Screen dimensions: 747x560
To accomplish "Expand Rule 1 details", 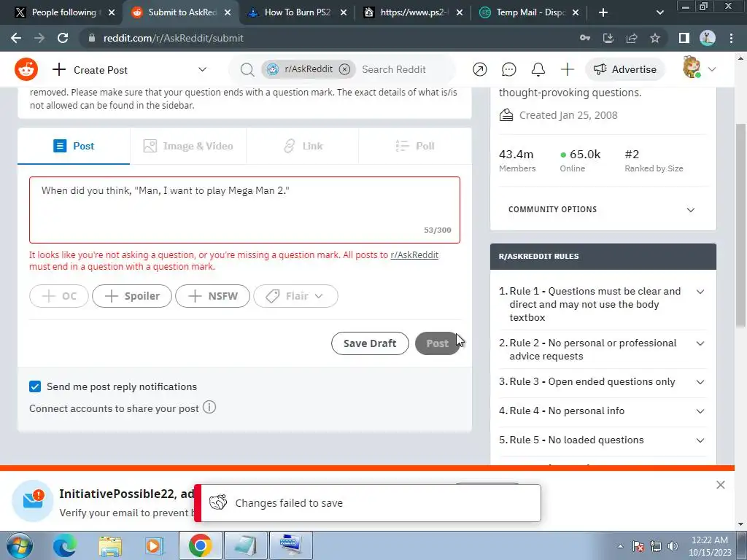I will [700, 292].
